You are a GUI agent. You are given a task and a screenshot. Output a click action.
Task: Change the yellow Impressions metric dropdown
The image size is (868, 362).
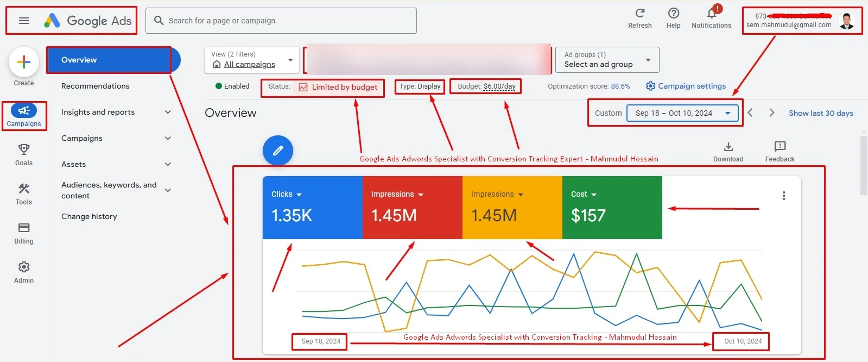point(497,194)
